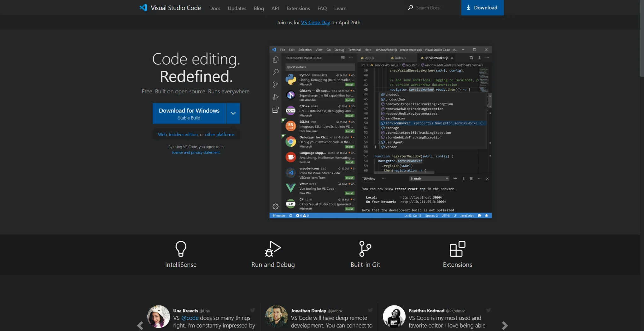Open the FAQ navigation link
Viewport: 644px width, 331px height.
click(x=322, y=8)
